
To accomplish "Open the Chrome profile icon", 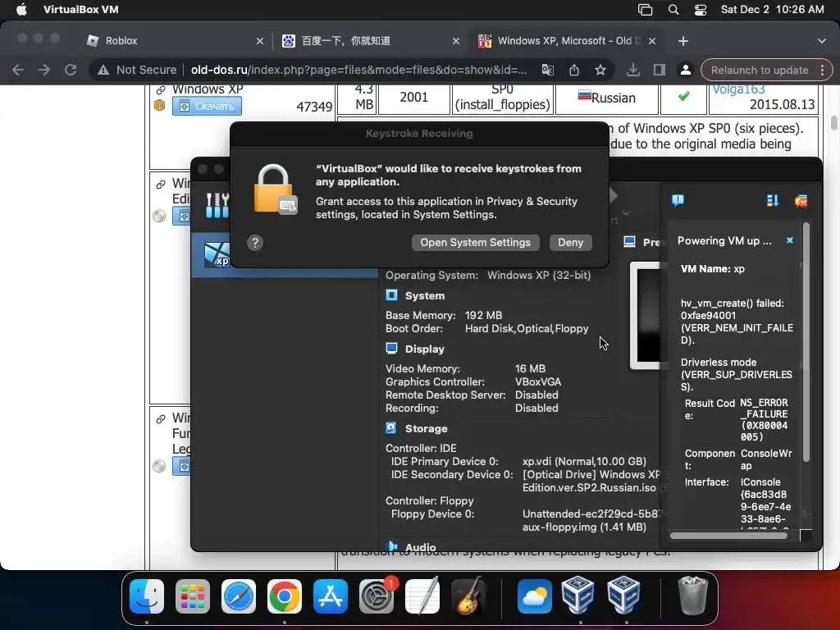I will click(x=685, y=71).
